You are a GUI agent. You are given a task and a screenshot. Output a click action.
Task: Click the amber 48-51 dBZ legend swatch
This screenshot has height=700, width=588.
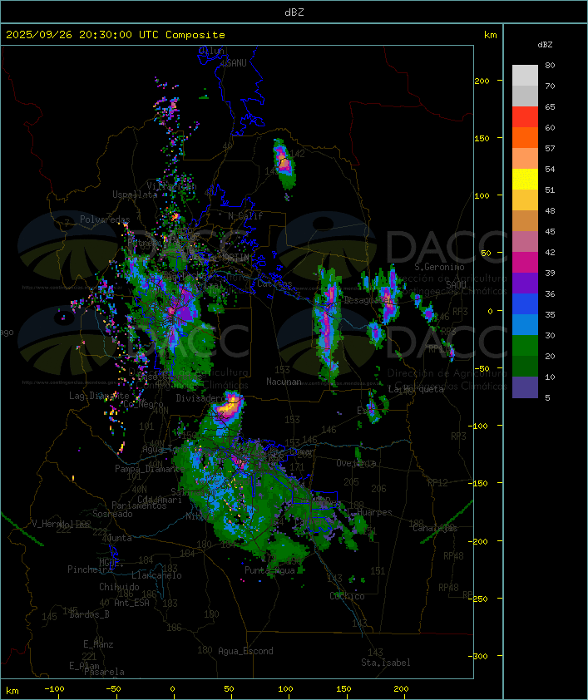coord(525,200)
